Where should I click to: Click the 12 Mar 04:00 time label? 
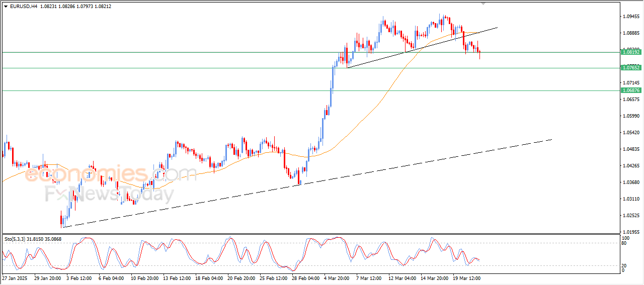coord(403,278)
